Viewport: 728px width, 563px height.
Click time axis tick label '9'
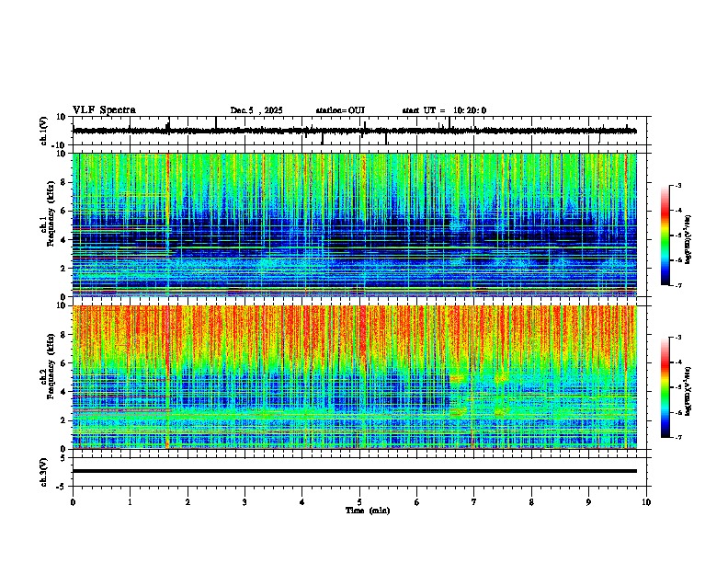click(x=588, y=502)
